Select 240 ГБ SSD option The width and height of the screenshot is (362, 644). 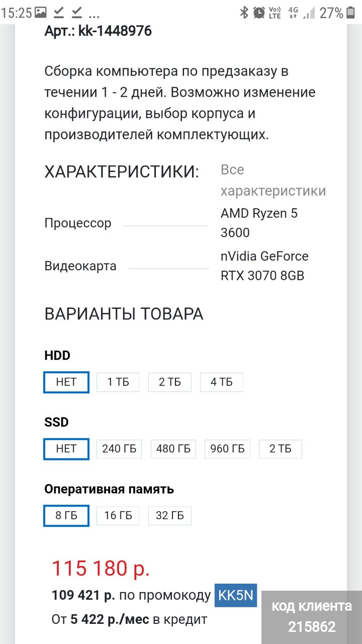pos(119,449)
